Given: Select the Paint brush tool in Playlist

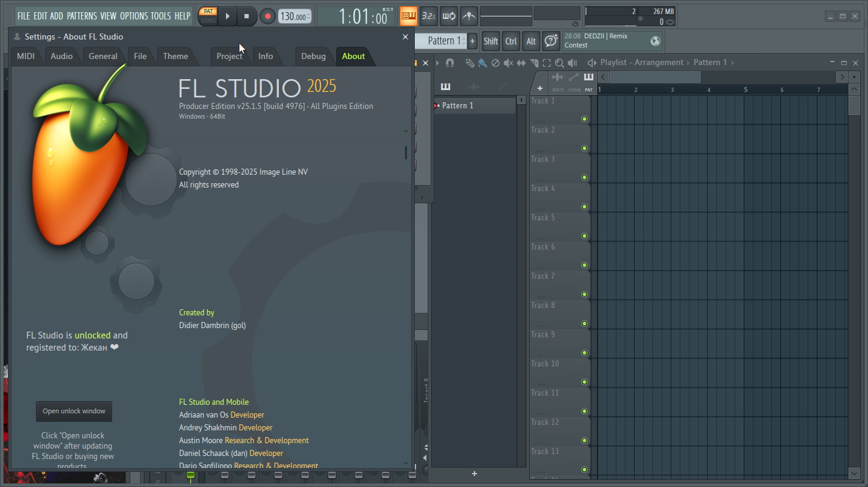Looking at the screenshot, I should click(482, 63).
